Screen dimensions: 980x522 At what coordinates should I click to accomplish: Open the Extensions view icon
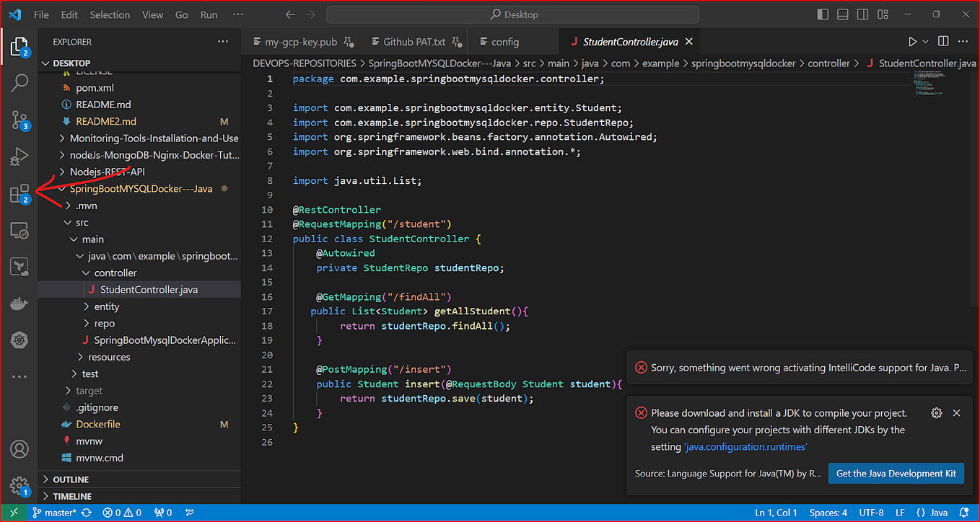coord(19,193)
